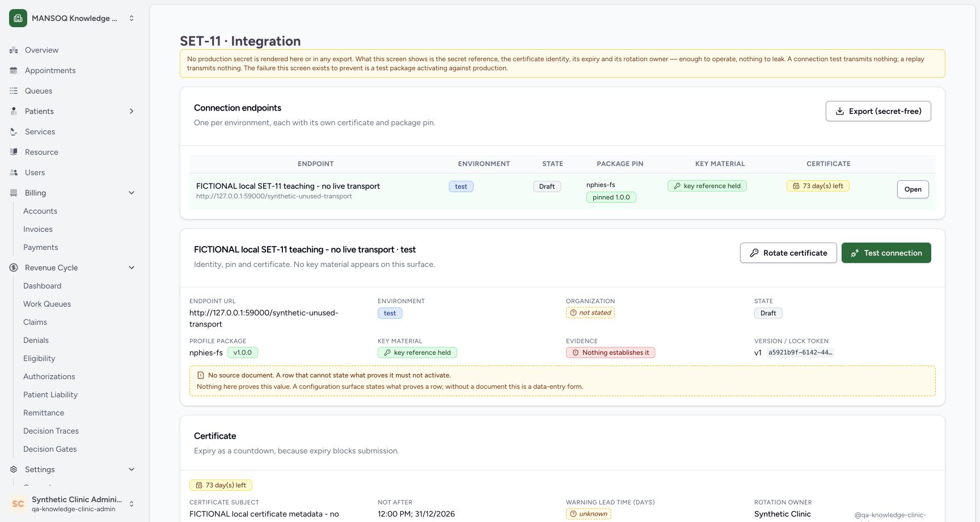Viewport: 980px width, 522px height.
Task: Open Payments under Billing
Action: (x=41, y=247)
